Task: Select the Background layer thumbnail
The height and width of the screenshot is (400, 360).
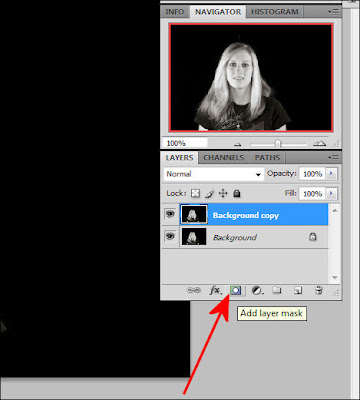Action: (x=194, y=237)
